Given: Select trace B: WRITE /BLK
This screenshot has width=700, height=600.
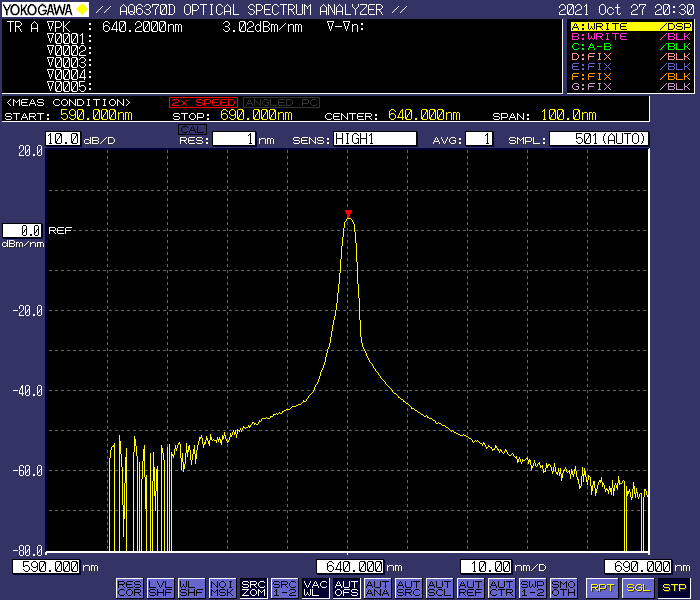Looking at the screenshot, I should click(x=631, y=37).
